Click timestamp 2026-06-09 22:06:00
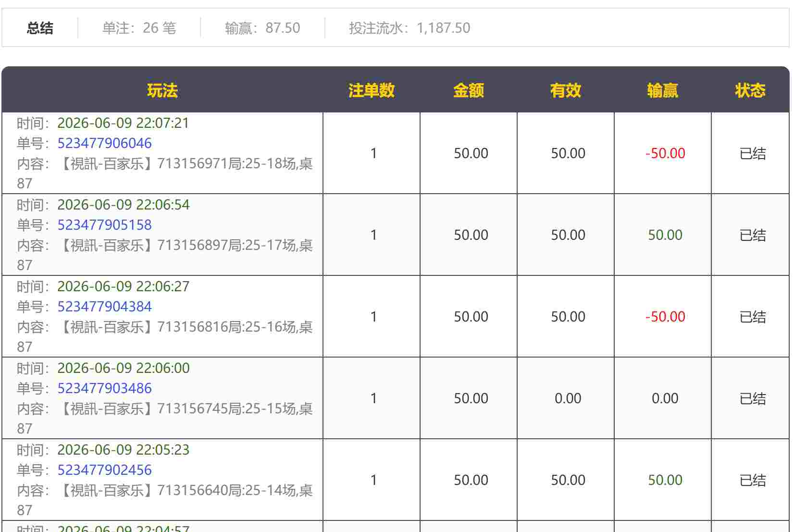The width and height of the screenshot is (794, 532). [x=123, y=368]
